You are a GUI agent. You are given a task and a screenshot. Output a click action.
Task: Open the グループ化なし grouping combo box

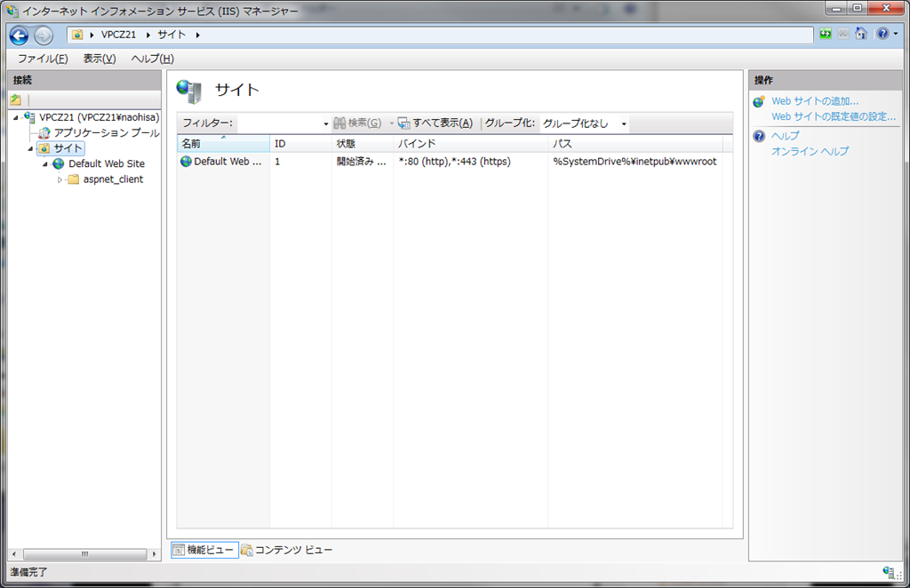point(584,123)
